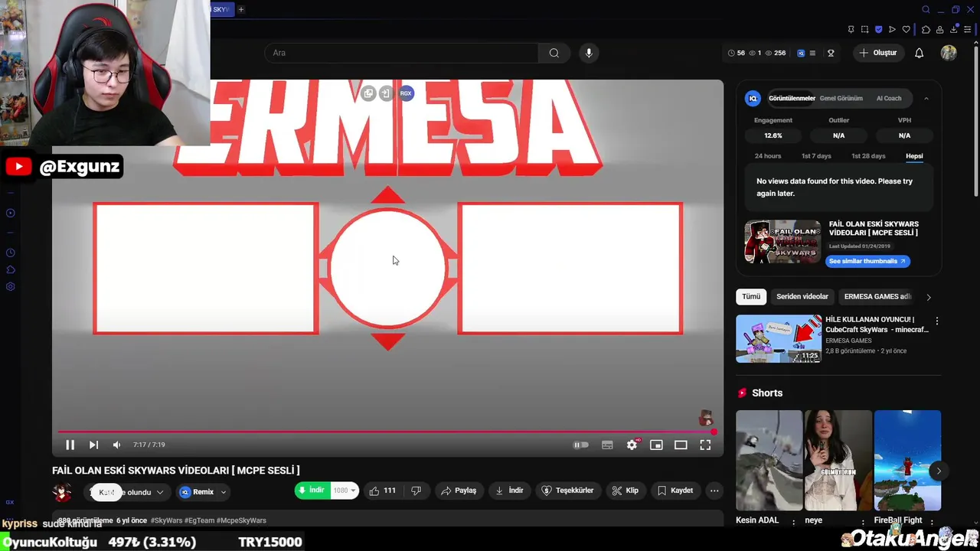This screenshot has width=980, height=551.
Task: Open the 1080 quality dropdown
Action: [x=344, y=491]
